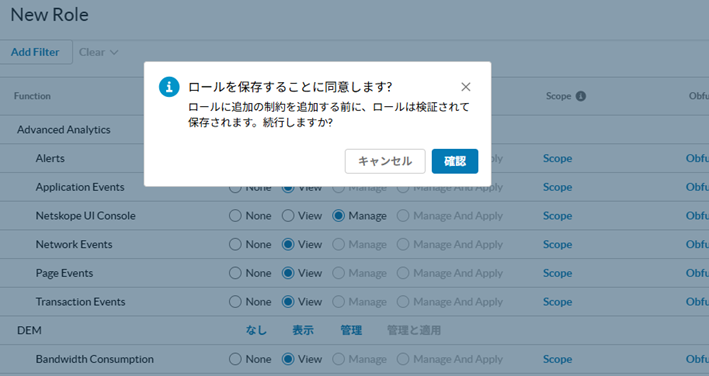The width and height of the screenshot is (709, 376).
Task: Select None for Bandwidth Consumption
Action: point(235,359)
